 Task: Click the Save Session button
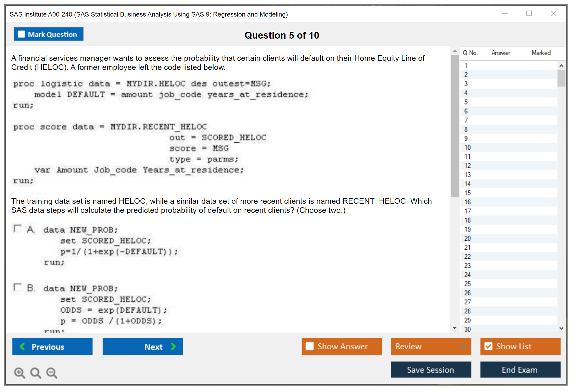point(431,370)
